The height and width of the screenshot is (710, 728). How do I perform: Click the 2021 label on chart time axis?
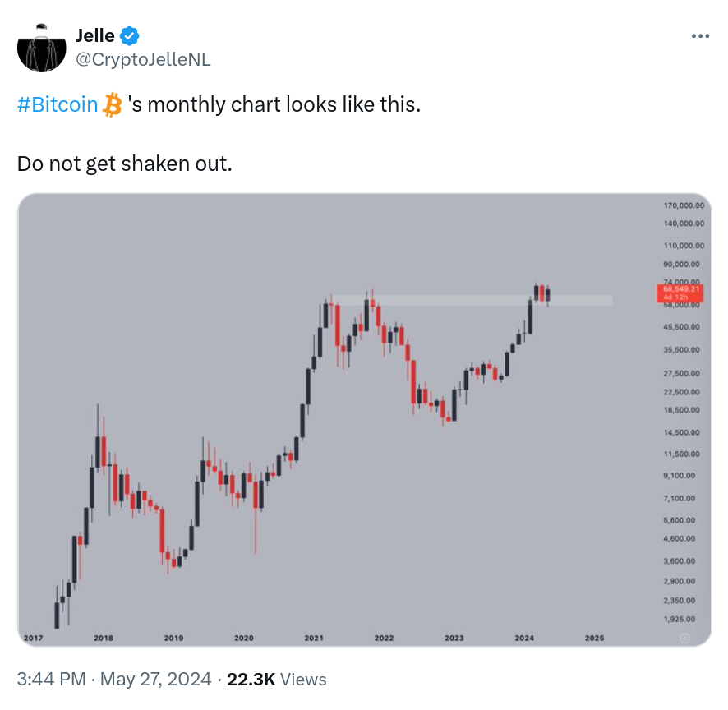click(314, 638)
